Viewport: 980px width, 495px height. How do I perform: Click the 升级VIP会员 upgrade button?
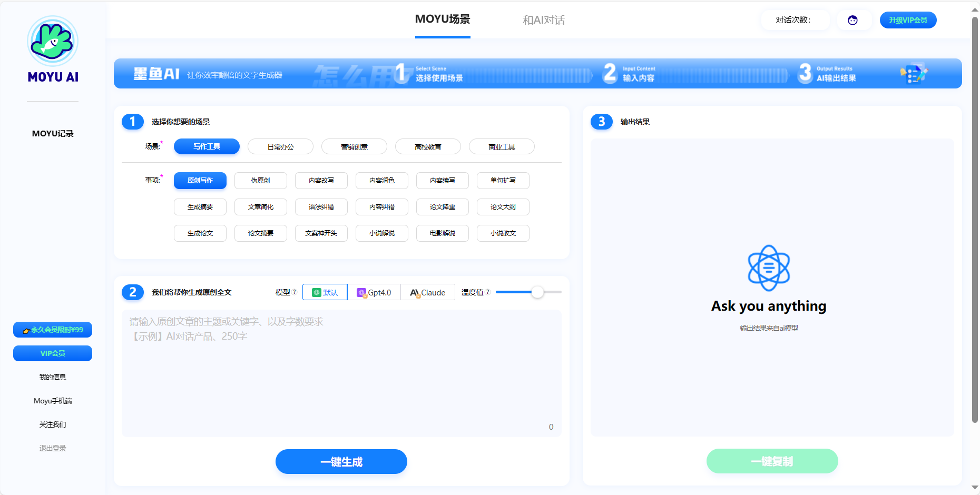click(908, 20)
